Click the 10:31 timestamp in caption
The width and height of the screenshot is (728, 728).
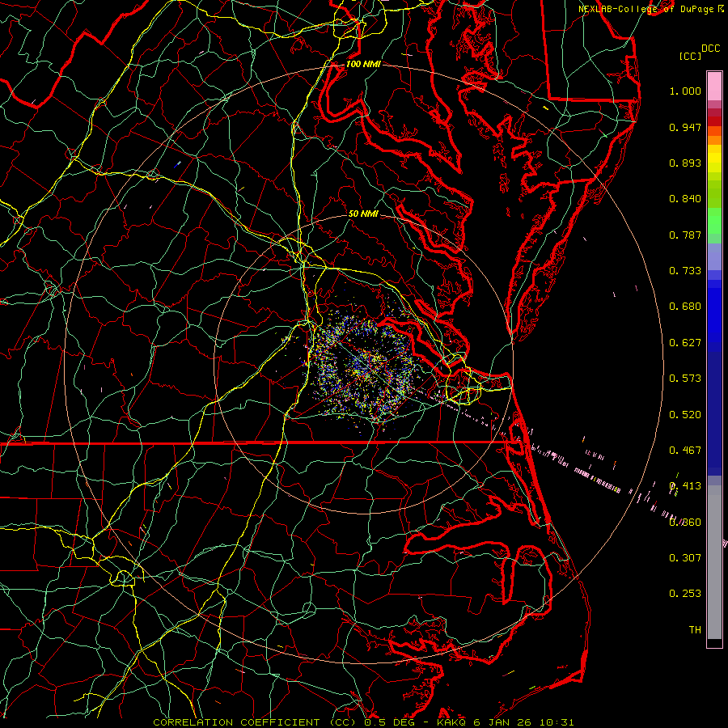(558, 722)
